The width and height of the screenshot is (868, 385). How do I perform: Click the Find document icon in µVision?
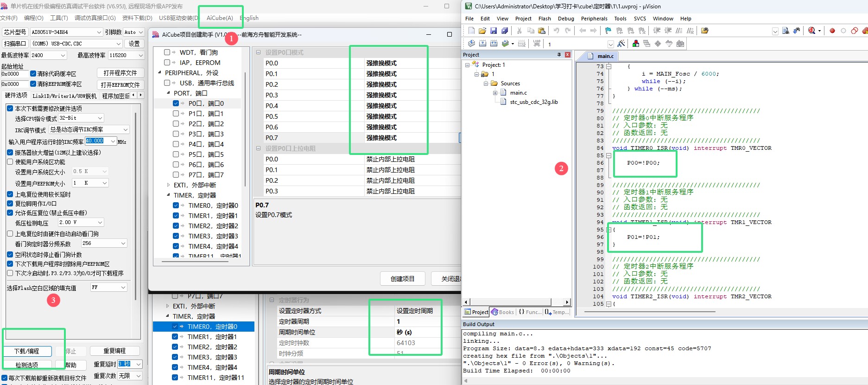click(x=786, y=31)
